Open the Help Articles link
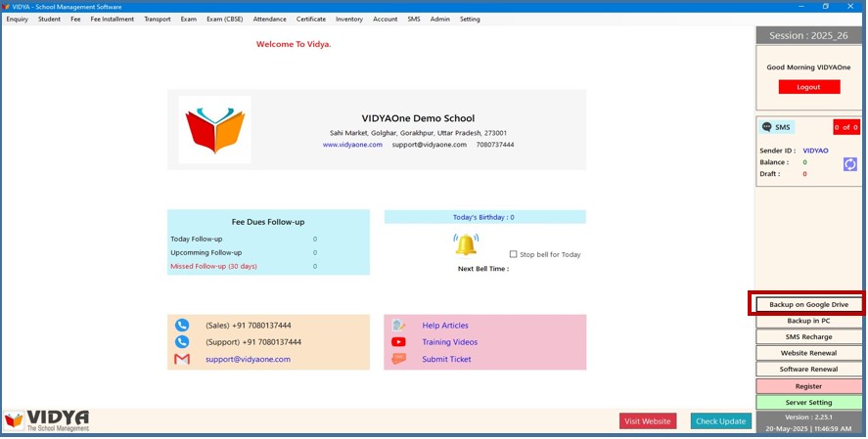The width and height of the screenshot is (868, 439). 445,326
